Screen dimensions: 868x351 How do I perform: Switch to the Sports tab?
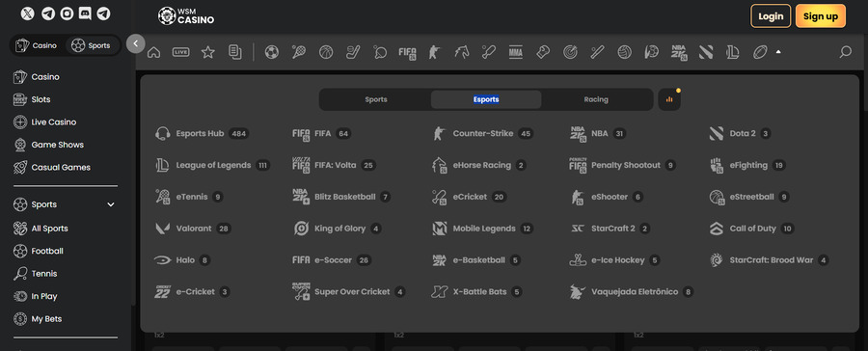[376, 99]
